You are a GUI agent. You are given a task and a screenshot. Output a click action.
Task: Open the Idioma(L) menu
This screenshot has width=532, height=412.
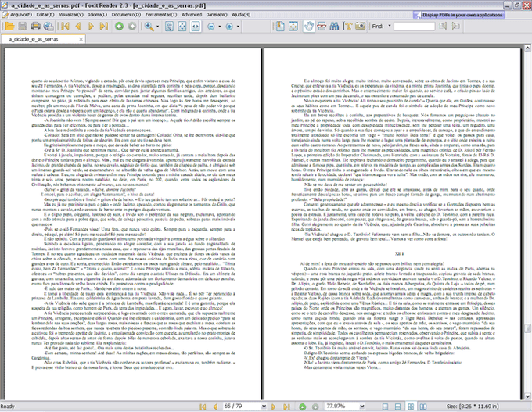point(97,15)
